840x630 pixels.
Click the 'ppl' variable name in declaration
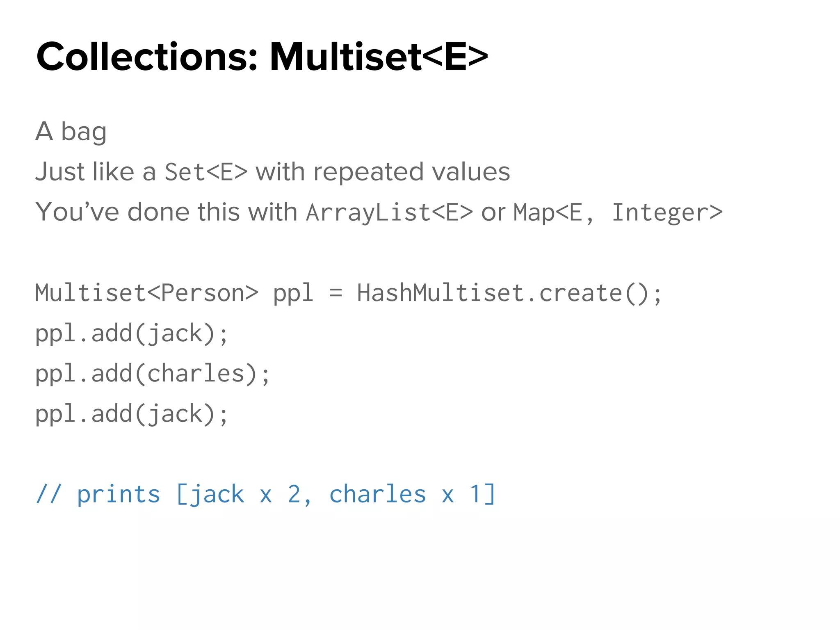pyautogui.click(x=293, y=294)
